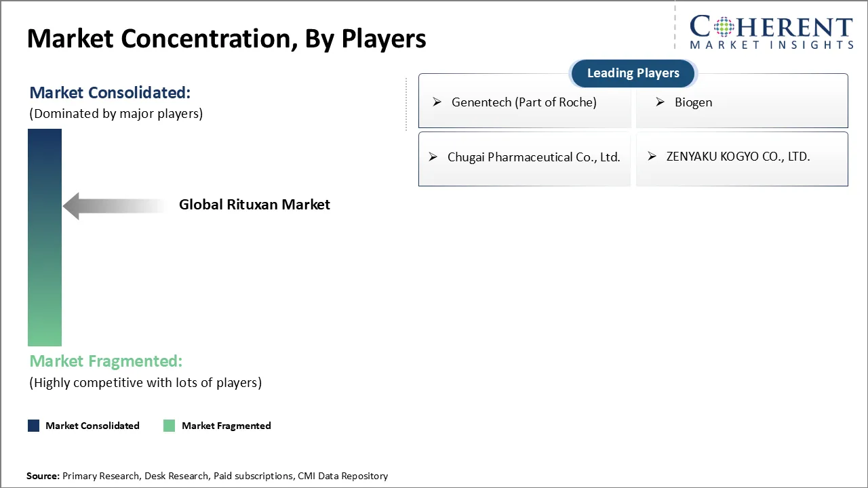Click the arrow bullet next to Biogen
This screenshot has height=488, width=868.
point(660,102)
